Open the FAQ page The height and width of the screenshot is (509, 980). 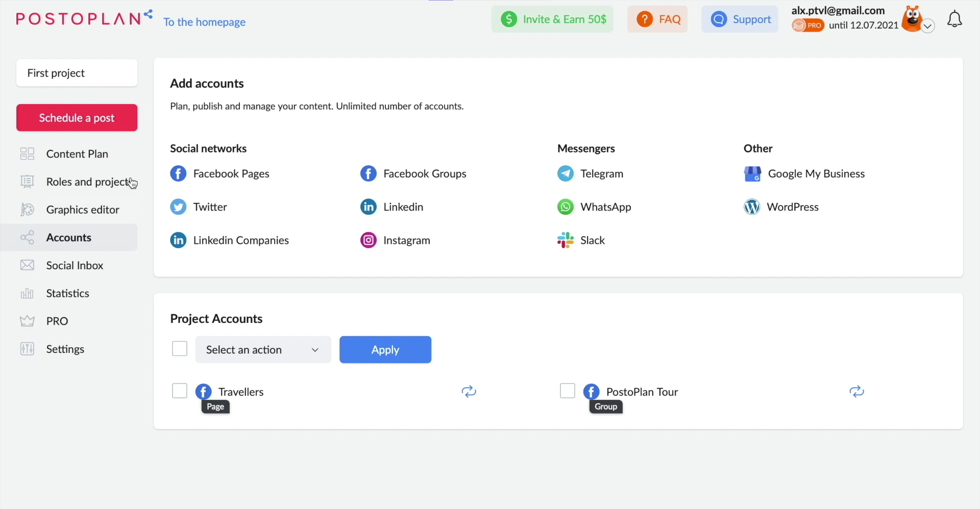point(658,19)
